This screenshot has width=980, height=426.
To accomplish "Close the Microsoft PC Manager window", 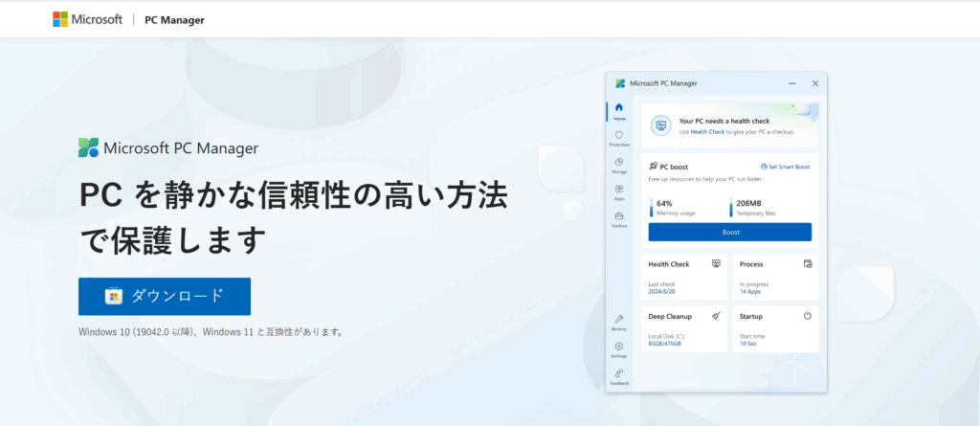I will (815, 83).
